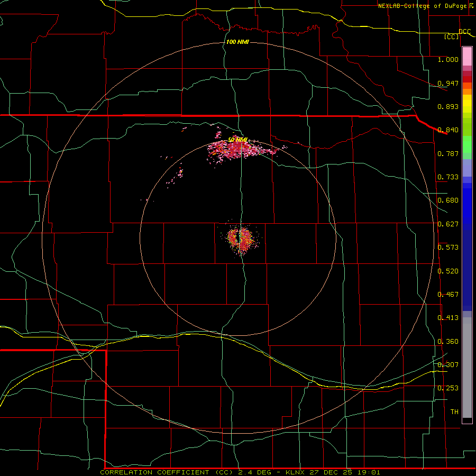476x476 pixels.
Task: Click the 100 NMI range ring label
Action: click(237, 42)
